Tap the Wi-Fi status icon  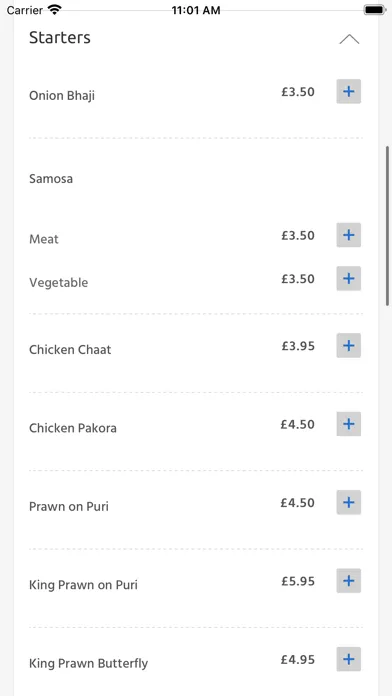pos(55,10)
